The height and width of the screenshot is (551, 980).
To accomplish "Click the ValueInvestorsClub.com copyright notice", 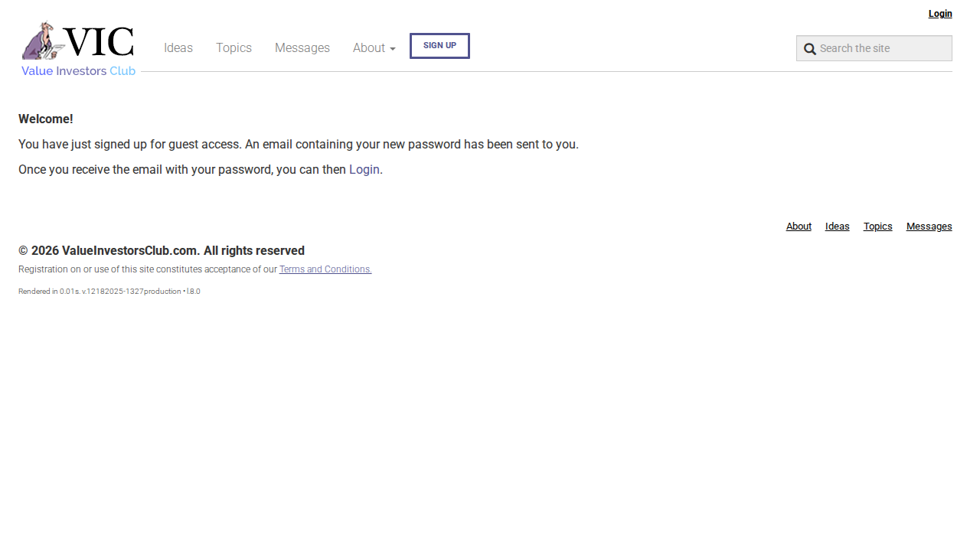I will 162,251.
